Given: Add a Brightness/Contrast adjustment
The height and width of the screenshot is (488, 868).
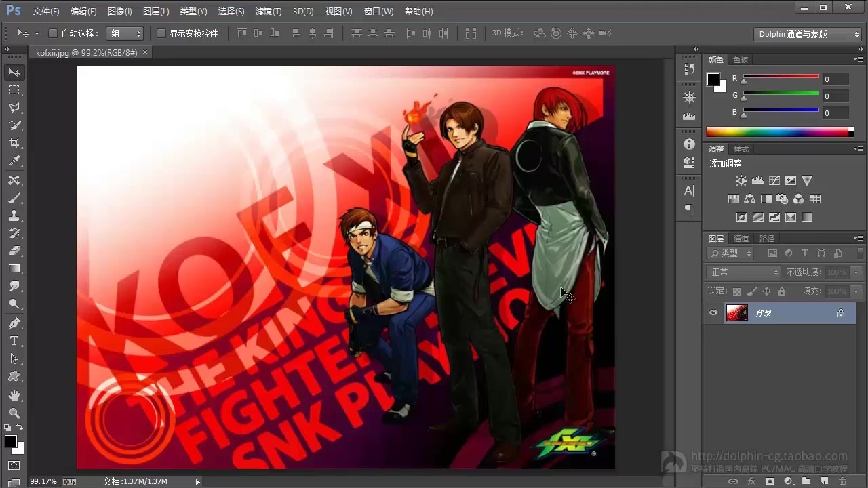Looking at the screenshot, I should pyautogui.click(x=741, y=181).
